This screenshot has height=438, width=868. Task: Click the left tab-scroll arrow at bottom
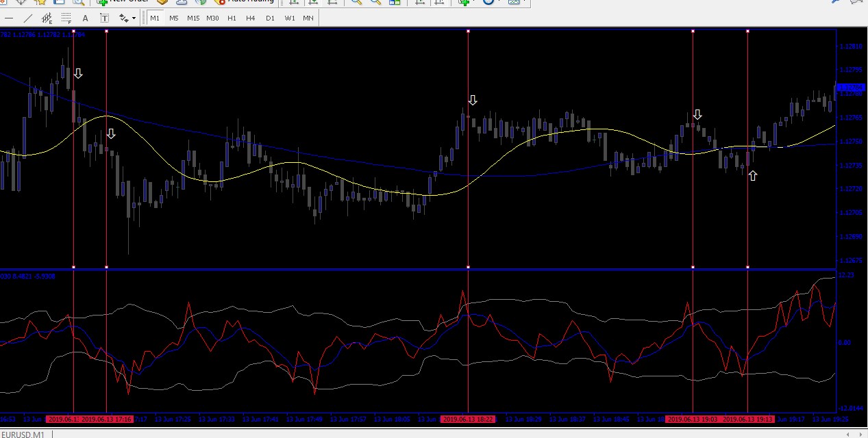849,434
